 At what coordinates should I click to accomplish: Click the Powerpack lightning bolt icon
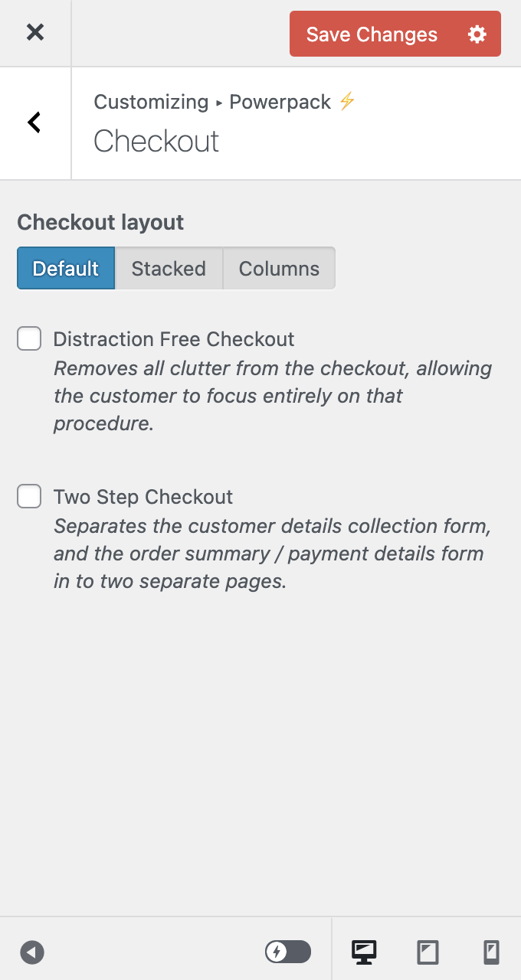tap(346, 101)
